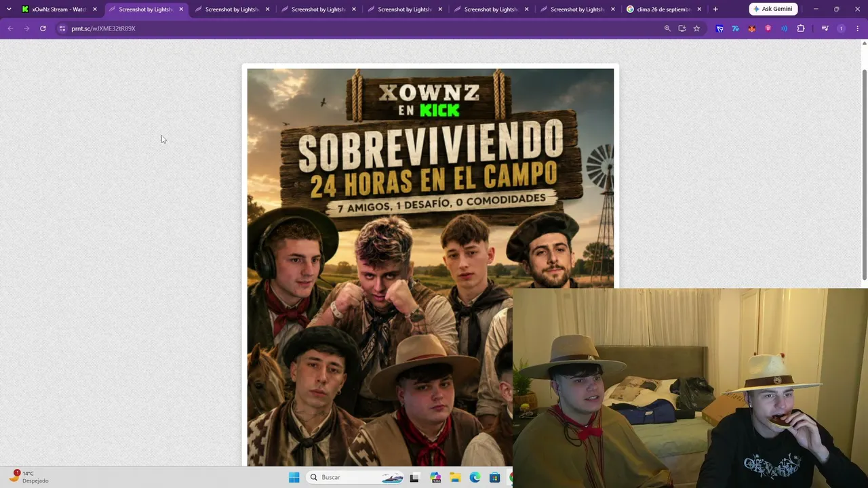868x488 pixels.
Task: Open the blue sound waves extension
Action: (785, 28)
